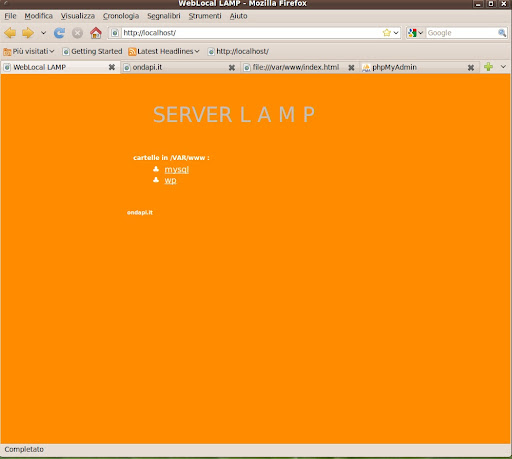
Task: Click the Completato status bar text
Action: [x=24, y=449]
